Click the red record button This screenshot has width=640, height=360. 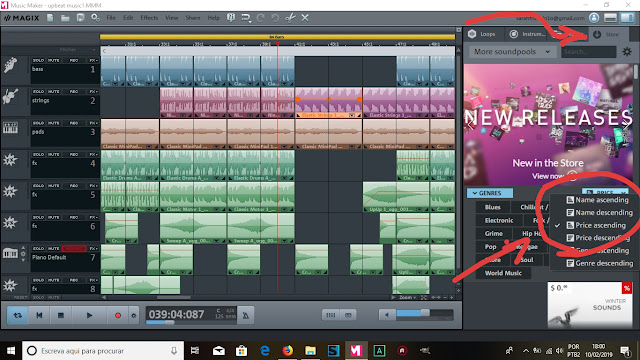[118, 315]
